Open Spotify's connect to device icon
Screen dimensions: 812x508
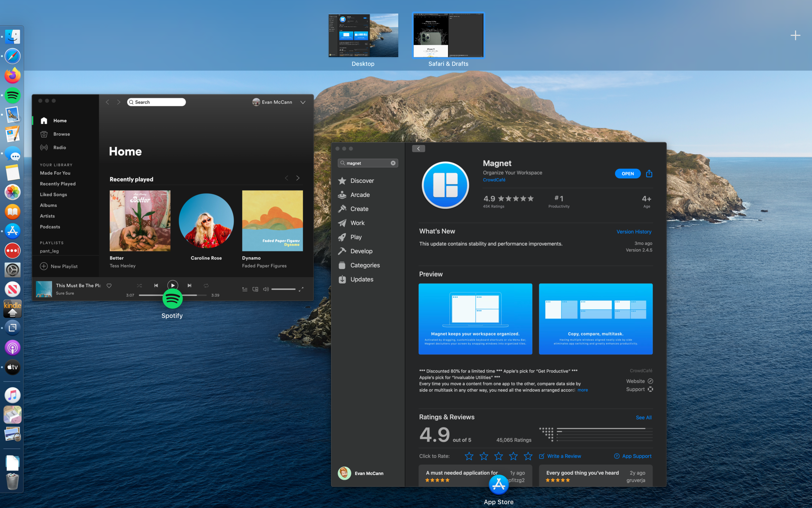(255, 289)
